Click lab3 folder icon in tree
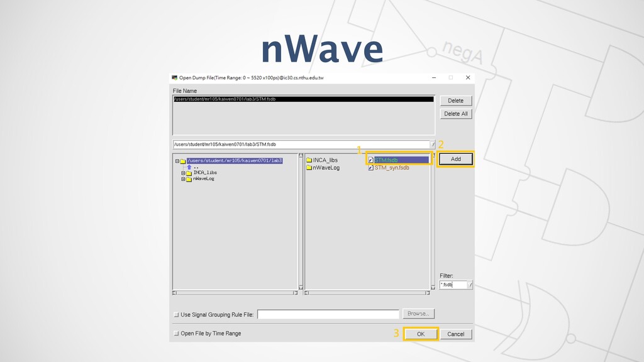Image resolution: width=644 pixels, height=362 pixels. tap(183, 161)
